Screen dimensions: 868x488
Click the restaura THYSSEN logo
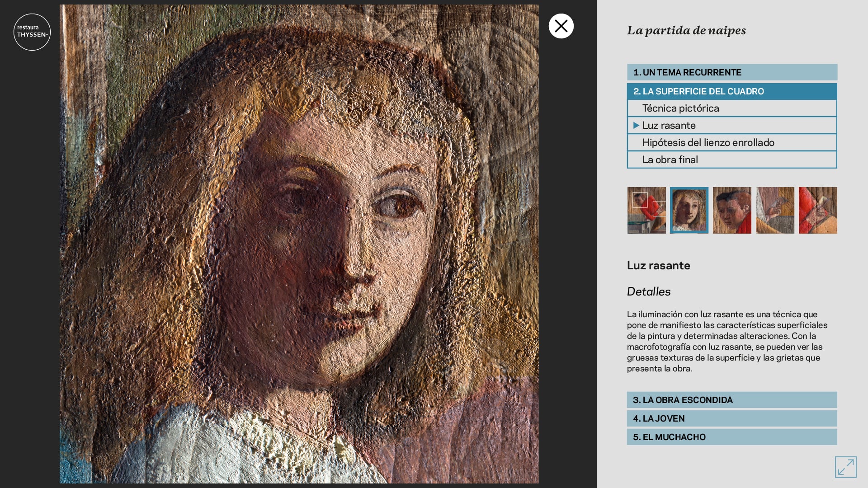(x=32, y=32)
